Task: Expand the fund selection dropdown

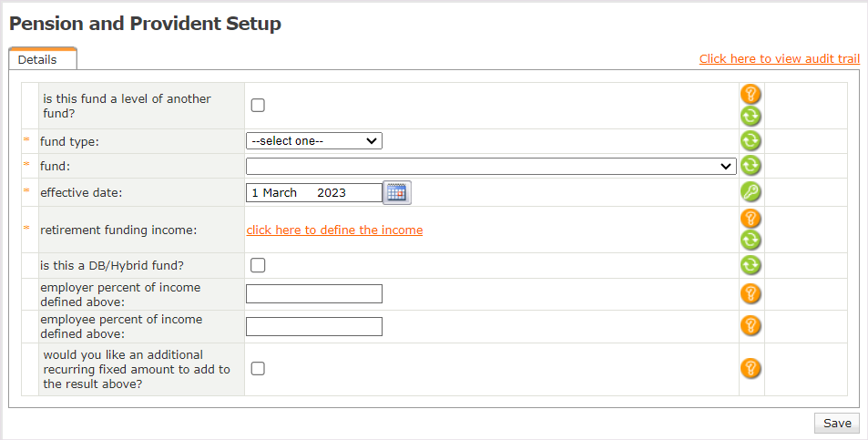Action: point(491,166)
